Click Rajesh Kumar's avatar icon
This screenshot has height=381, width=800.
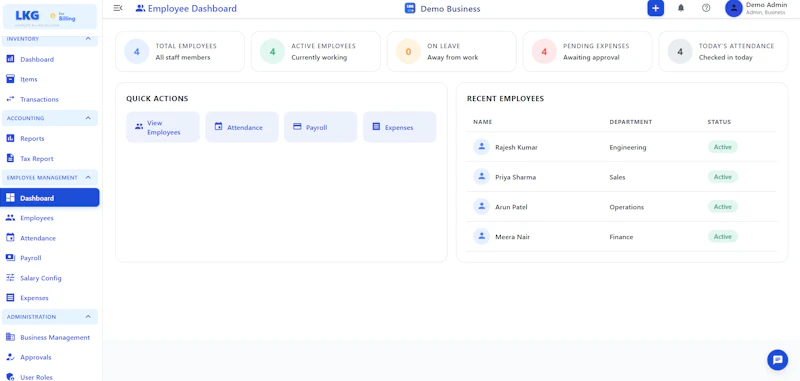tap(481, 147)
